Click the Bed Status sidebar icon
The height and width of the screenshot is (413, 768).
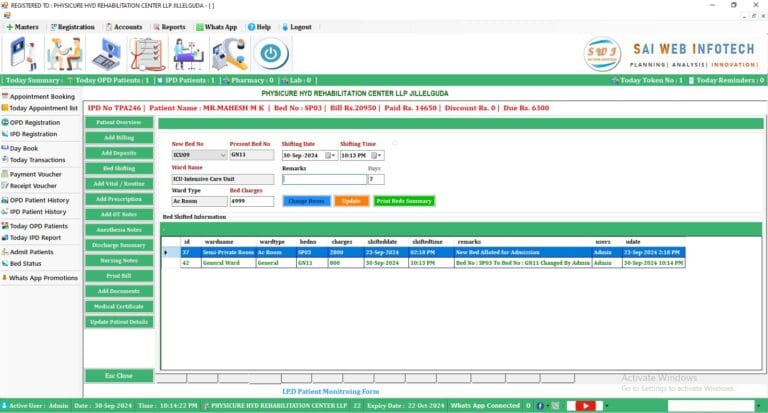[x=5, y=263]
